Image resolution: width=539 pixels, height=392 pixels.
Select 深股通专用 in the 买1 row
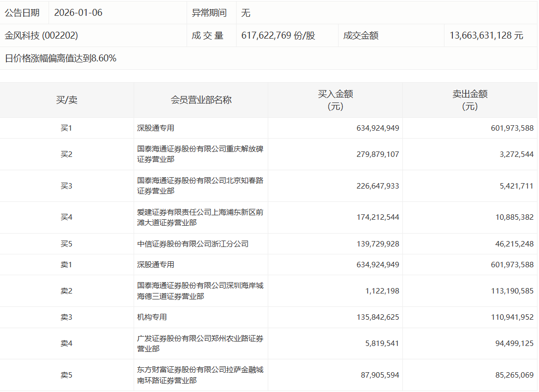(x=156, y=128)
